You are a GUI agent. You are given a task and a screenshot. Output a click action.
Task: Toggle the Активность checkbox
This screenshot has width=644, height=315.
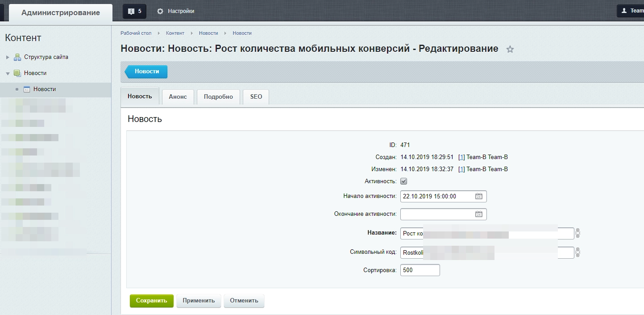coord(404,181)
